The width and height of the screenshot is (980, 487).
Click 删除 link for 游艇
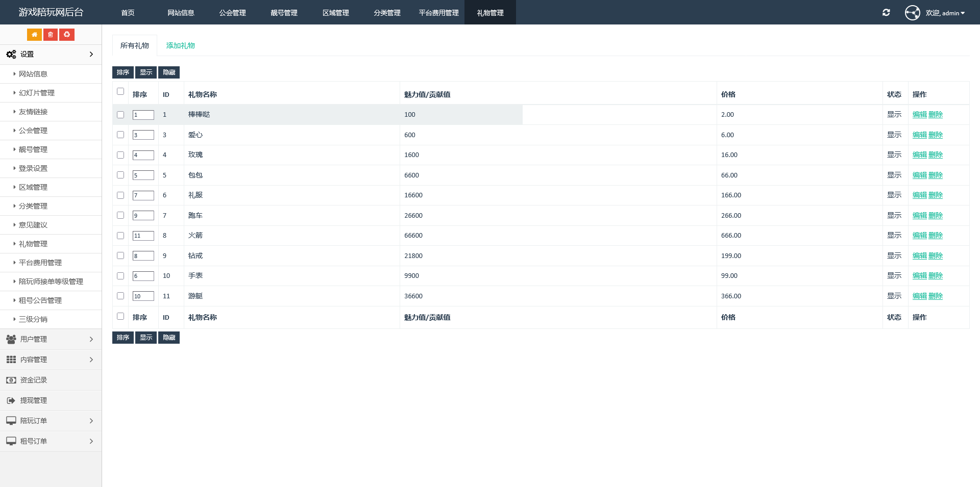(936, 296)
